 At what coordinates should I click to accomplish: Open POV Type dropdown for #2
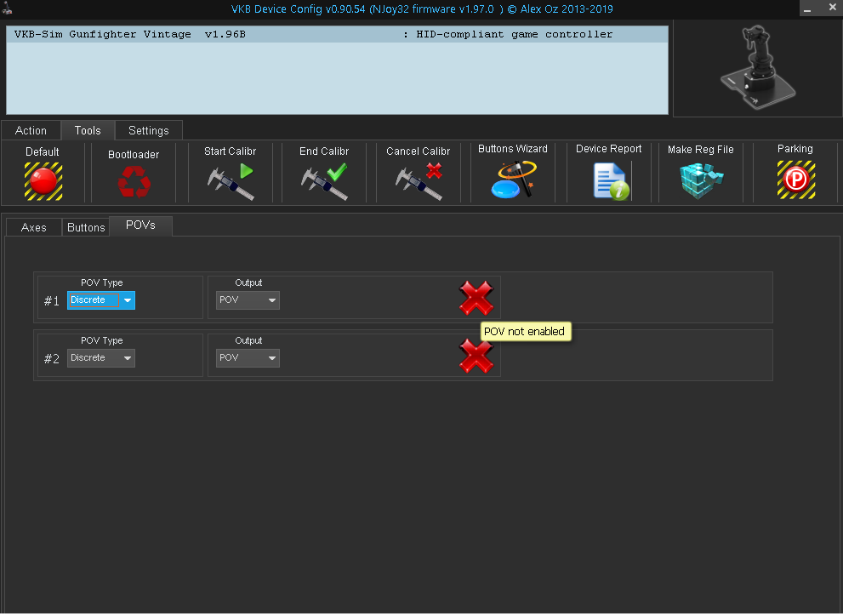(101, 358)
